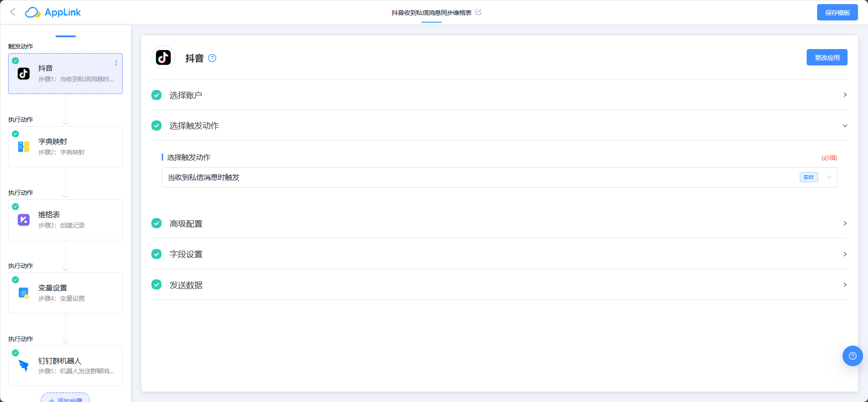Expand the 字段设置 section chevron

pos(845,254)
